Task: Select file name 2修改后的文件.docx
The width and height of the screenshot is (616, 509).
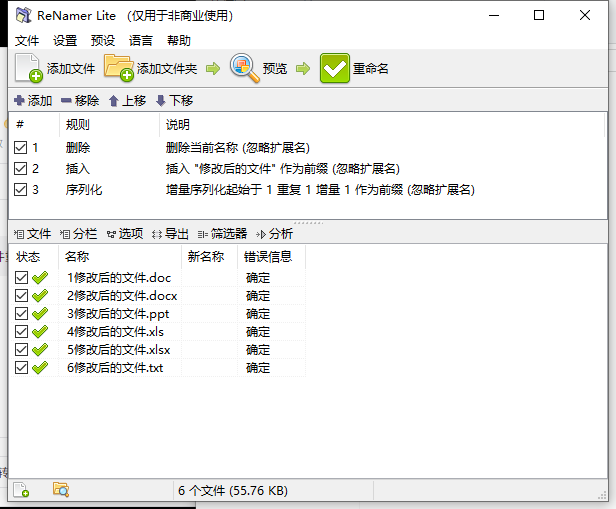Action: point(122,296)
